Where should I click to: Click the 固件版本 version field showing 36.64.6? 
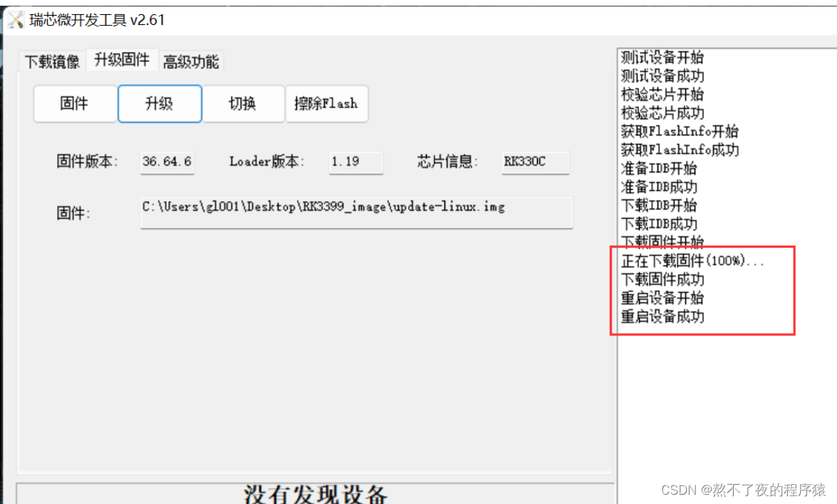pos(167,162)
